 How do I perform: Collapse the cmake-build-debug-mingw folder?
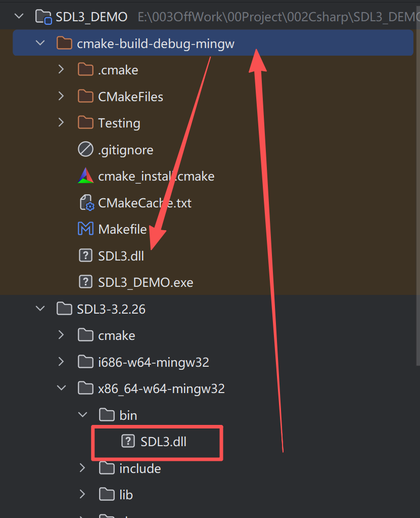(x=40, y=43)
